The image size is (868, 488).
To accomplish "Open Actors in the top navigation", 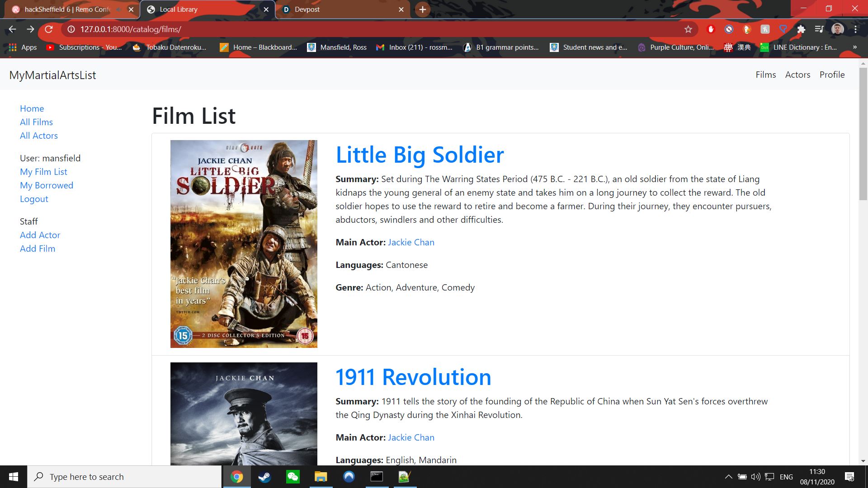I will coord(797,75).
